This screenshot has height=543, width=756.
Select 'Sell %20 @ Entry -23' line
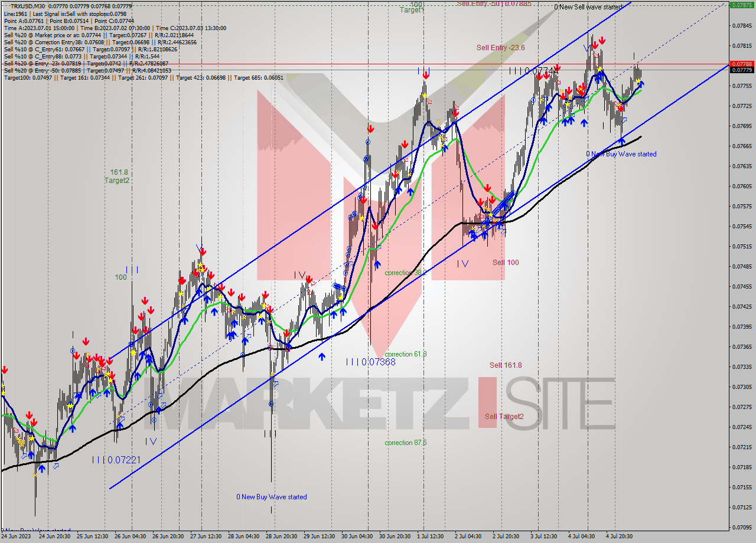click(x=86, y=63)
